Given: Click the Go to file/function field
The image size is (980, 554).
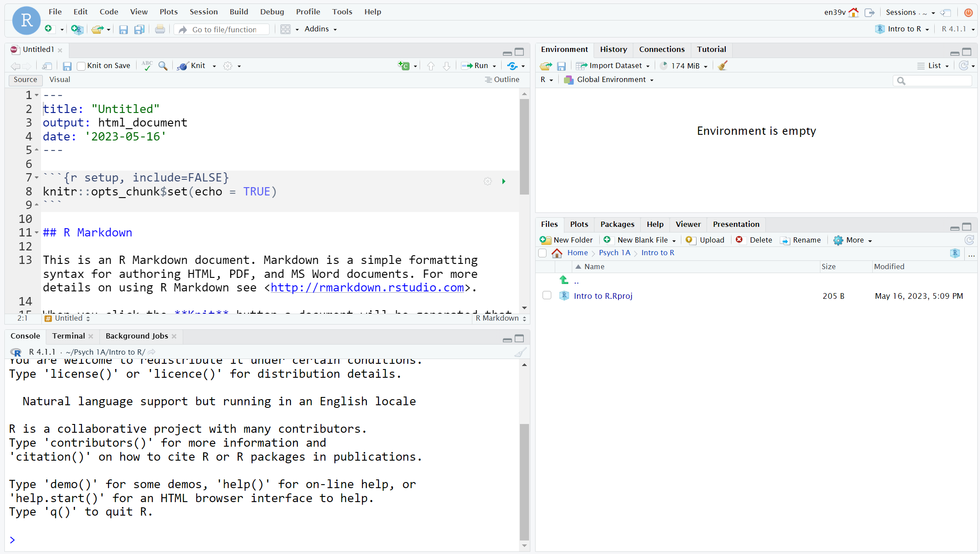Looking at the screenshot, I should (x=222, y=29).
